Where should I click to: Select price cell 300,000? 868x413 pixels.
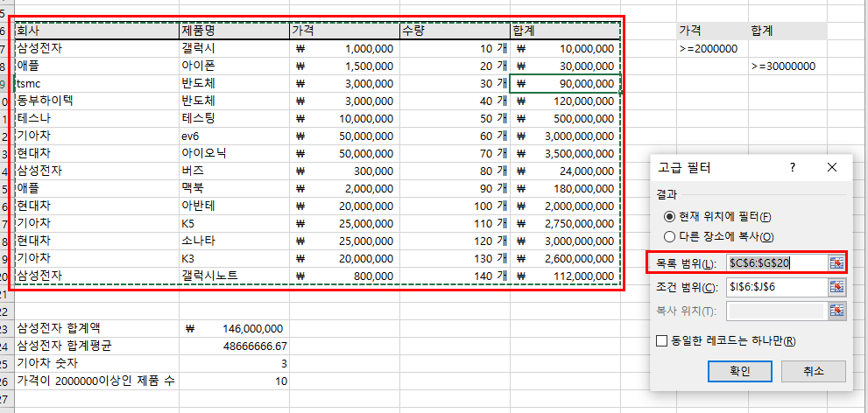tap(344, 172)
